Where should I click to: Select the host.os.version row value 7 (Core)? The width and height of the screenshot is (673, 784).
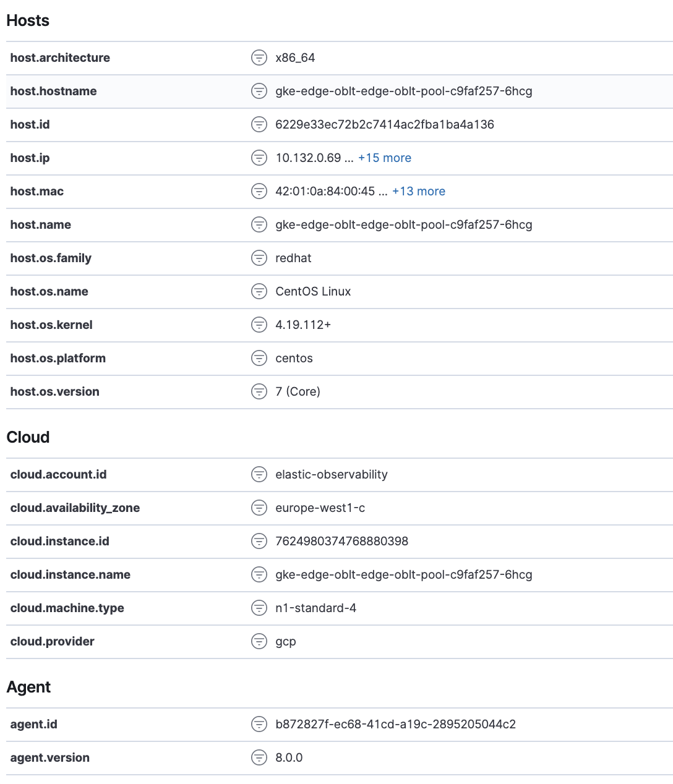pyautogui.click(x=259, y=391)
